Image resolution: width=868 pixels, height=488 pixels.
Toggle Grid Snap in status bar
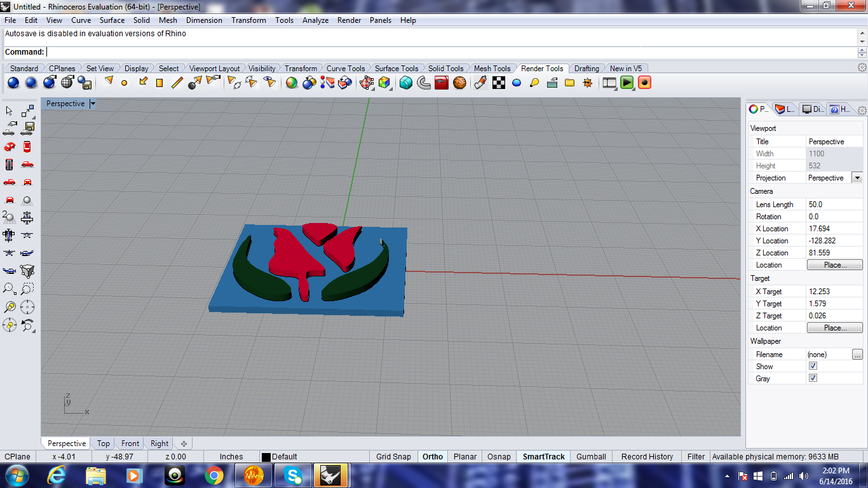pos(393,456)
